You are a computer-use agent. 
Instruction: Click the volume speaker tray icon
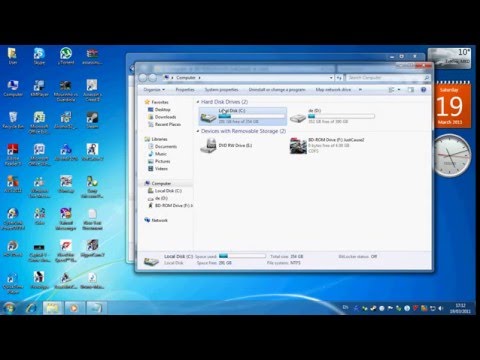[x=441, y=308]
